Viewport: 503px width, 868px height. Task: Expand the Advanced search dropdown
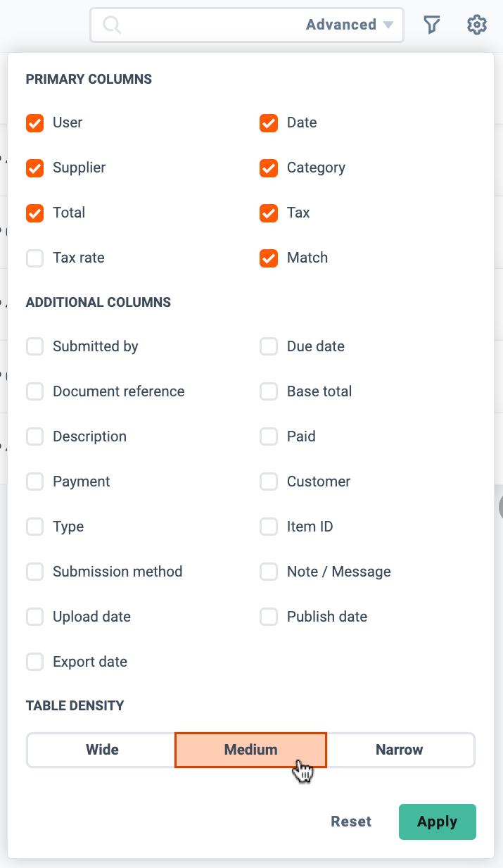pyautogui.click(x=350, y=25)
